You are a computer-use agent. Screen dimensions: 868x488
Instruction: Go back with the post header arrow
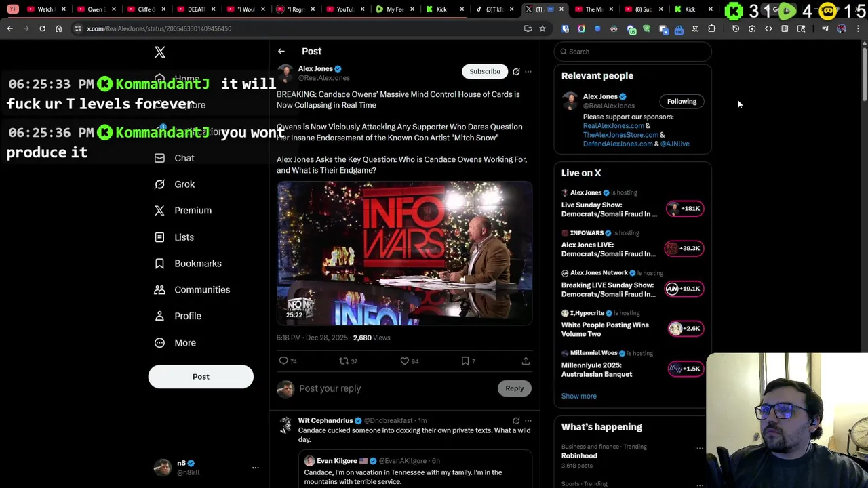tap(281, 52)
